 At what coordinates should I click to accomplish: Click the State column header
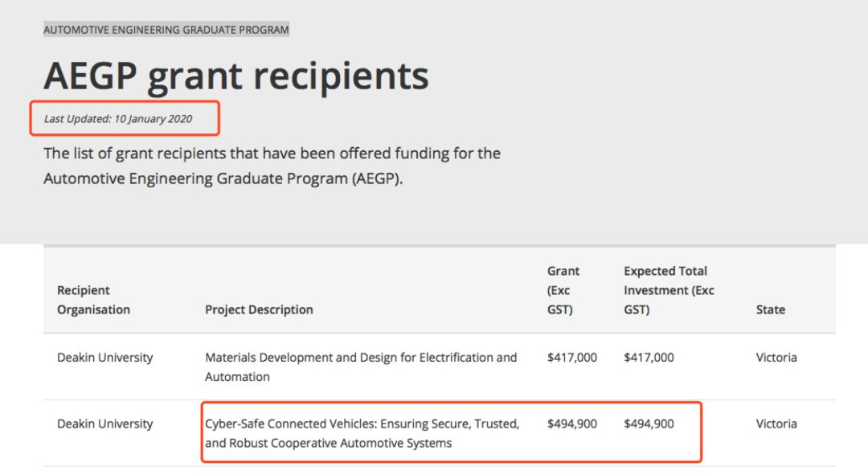coord(770,309)
